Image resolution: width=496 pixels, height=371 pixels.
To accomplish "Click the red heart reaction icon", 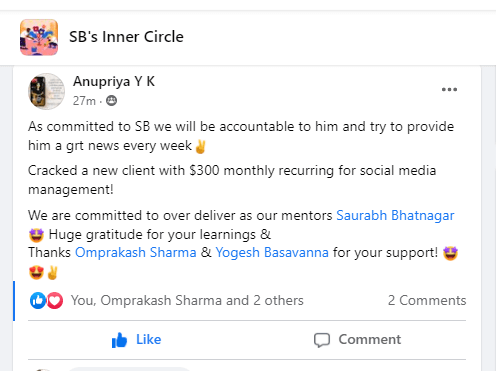I will (55, 301).
